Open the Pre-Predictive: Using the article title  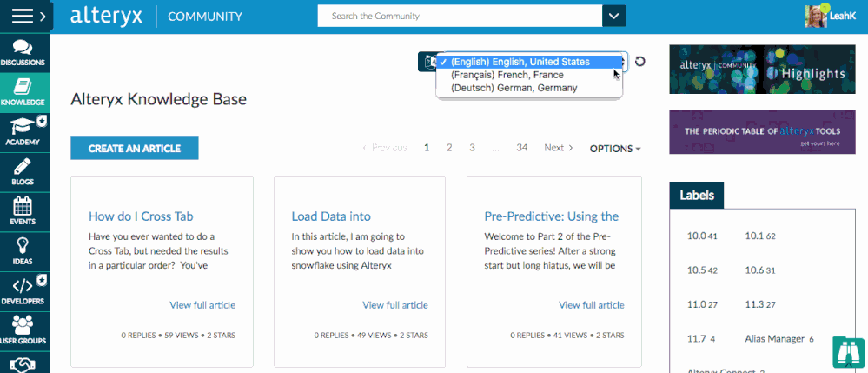[552, 216]
